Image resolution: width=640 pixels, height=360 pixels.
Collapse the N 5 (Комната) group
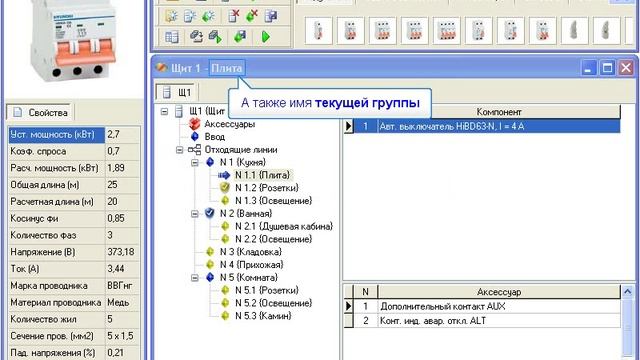coord(195,278)
